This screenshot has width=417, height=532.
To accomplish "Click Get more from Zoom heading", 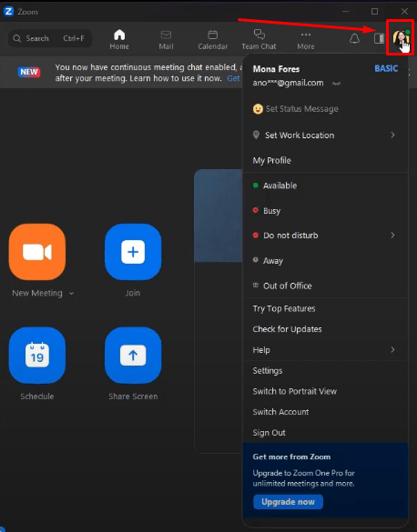I will [291, 457].
